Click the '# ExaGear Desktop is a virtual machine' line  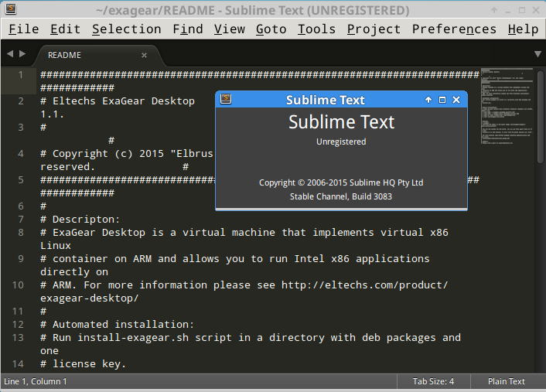pos(244,233)
